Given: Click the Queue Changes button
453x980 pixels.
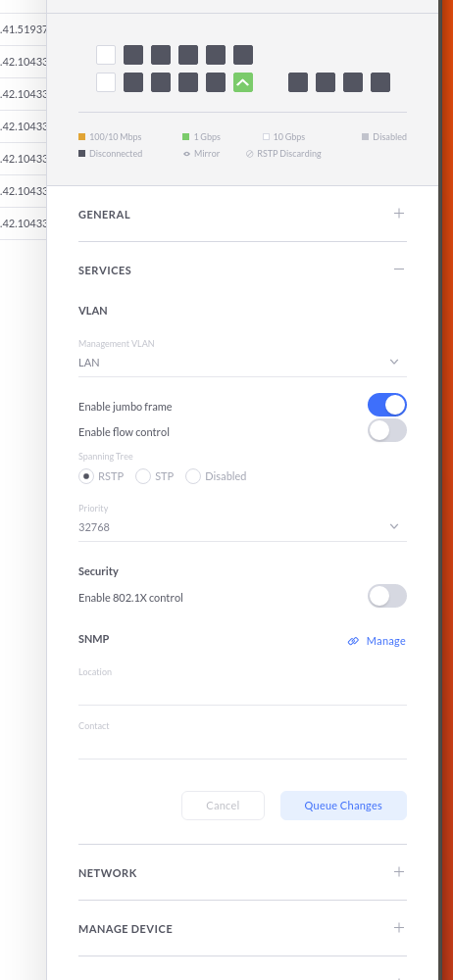Looking at the screenshot, I should click(343, 806).
